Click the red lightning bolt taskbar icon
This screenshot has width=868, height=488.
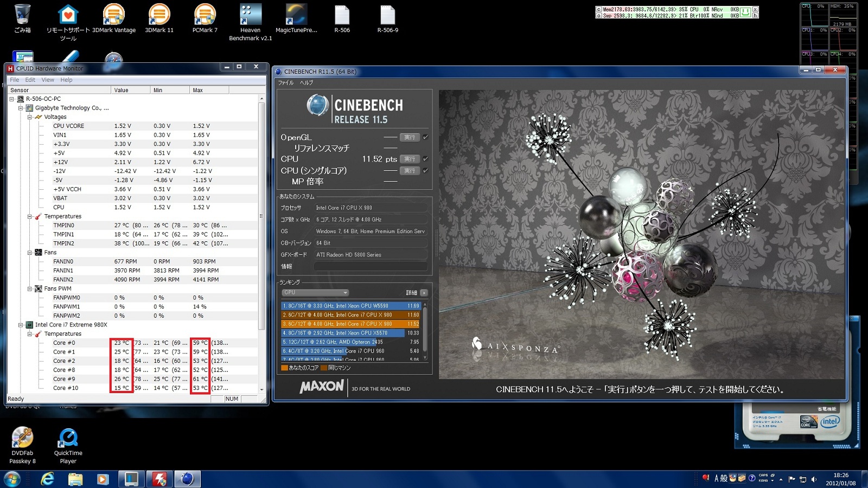(x=159, y=479)
